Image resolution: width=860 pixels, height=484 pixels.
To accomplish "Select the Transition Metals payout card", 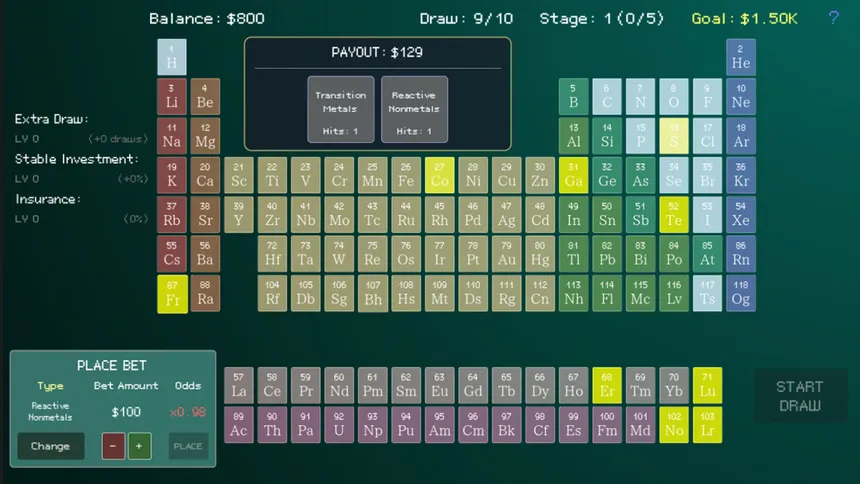I will (341, 109).
